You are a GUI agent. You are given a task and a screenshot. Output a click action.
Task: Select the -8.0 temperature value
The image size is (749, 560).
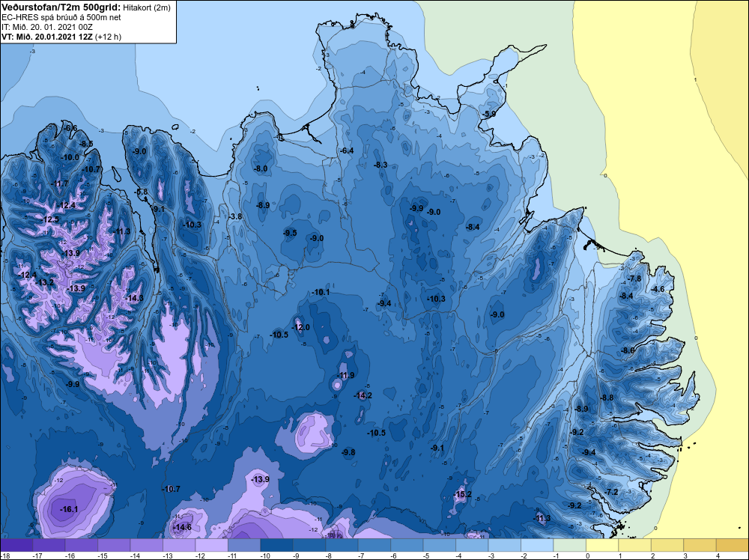(x=261, y=168)
